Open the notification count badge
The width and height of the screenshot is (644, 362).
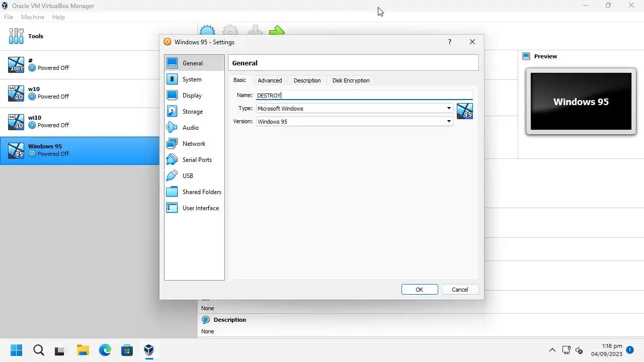click(x=630, y=349)
